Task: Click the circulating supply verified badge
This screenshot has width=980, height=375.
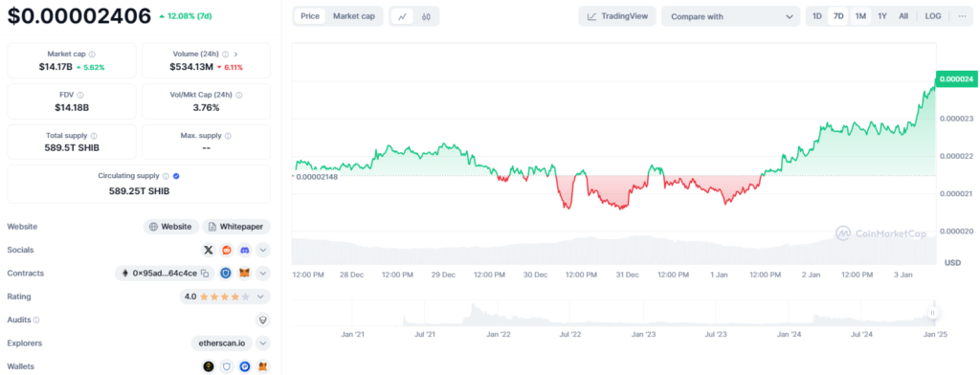Action: (x=176, y=176)
